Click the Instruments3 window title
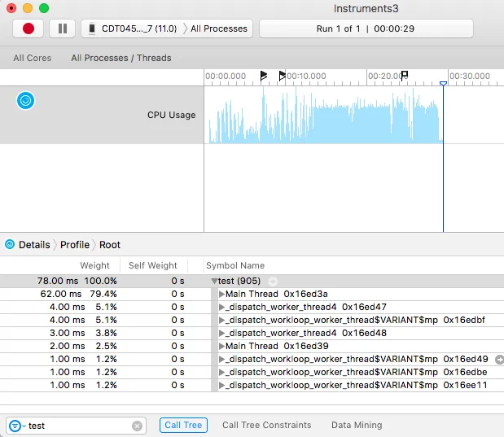Screen dimensions: 504x437 point(366,9)
